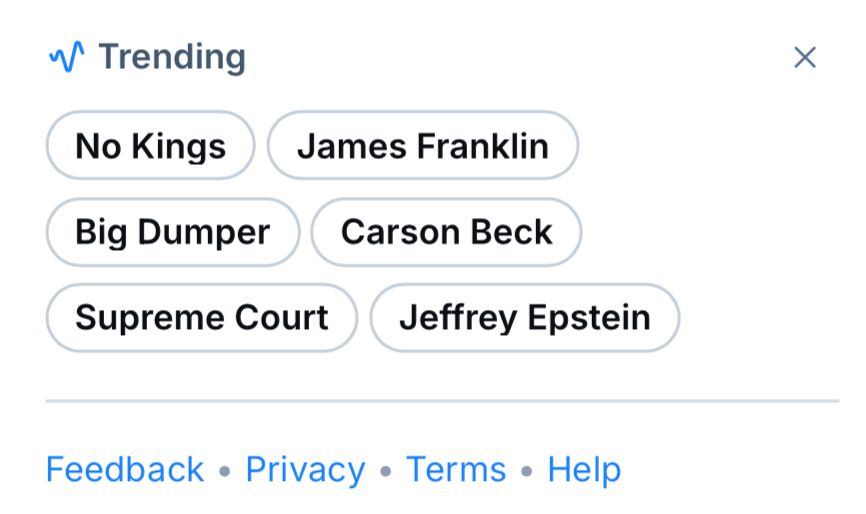866x514 pixels.
Task: Tap the trending chip mentioning Epstein
Action: (525, 318)
